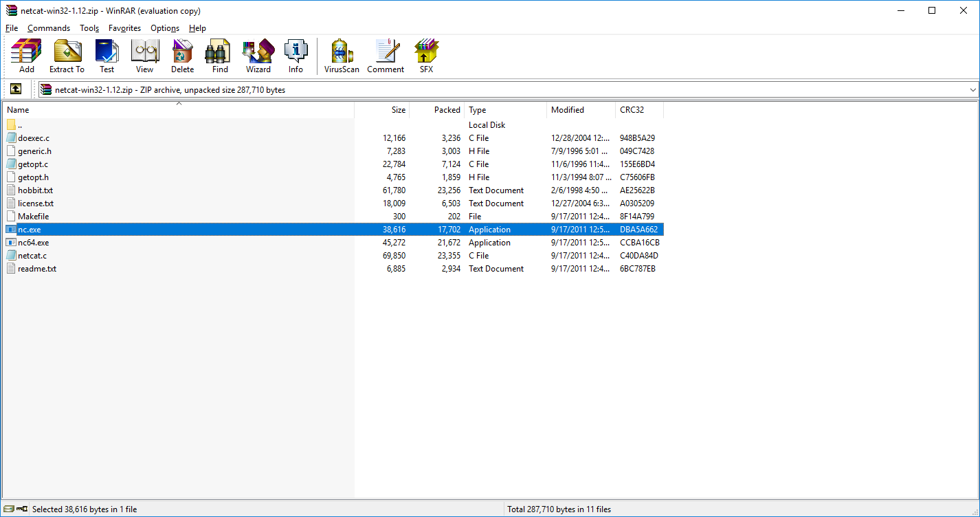Click the doexec.c file icon
This screenshot has width=980, height=517.
click(11, 138)
